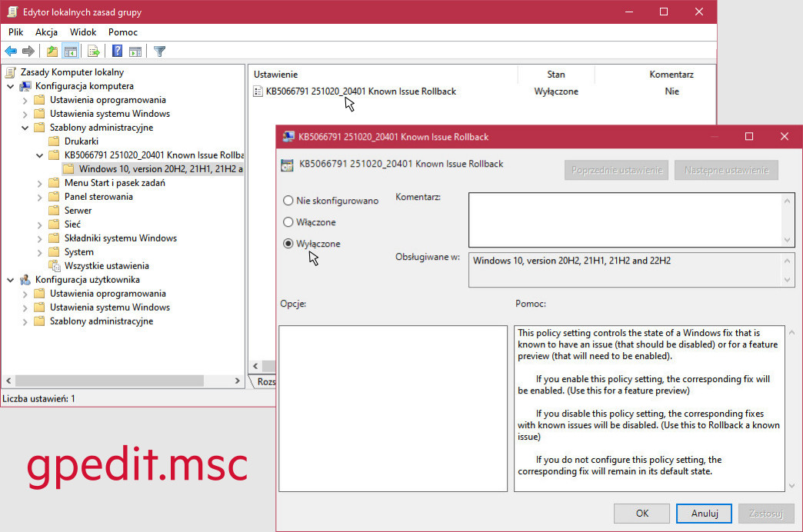Toggle the Show/Hide action pane icon
Image resolution: width=803 pixels, height=532 pixels.
(135, 52)
